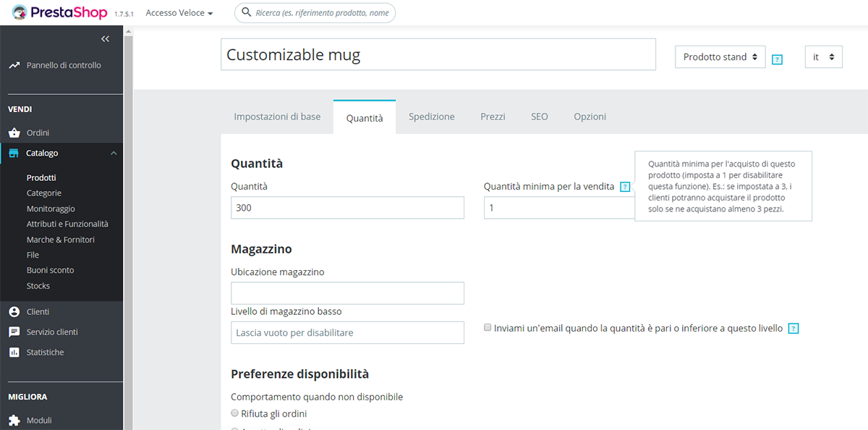Click the help icon next to product type selector
The width and height of the screenshot is (868, 430).
[x=777, y=59]
